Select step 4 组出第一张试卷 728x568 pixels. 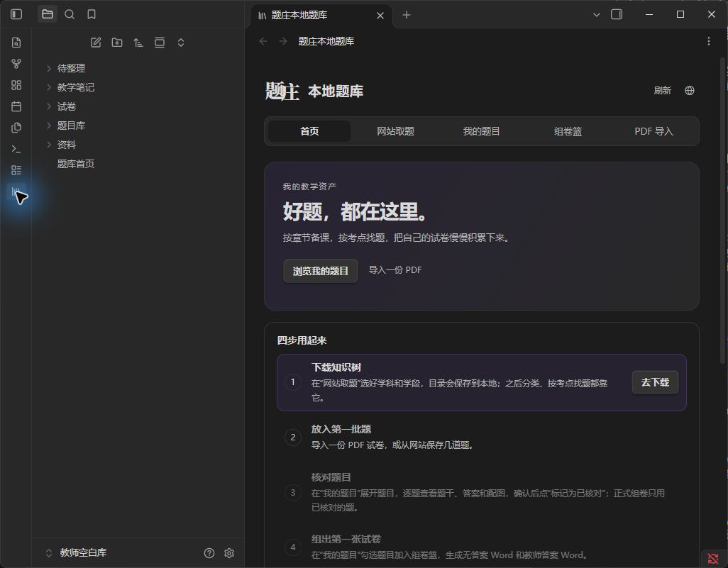[x=482, y=547]
